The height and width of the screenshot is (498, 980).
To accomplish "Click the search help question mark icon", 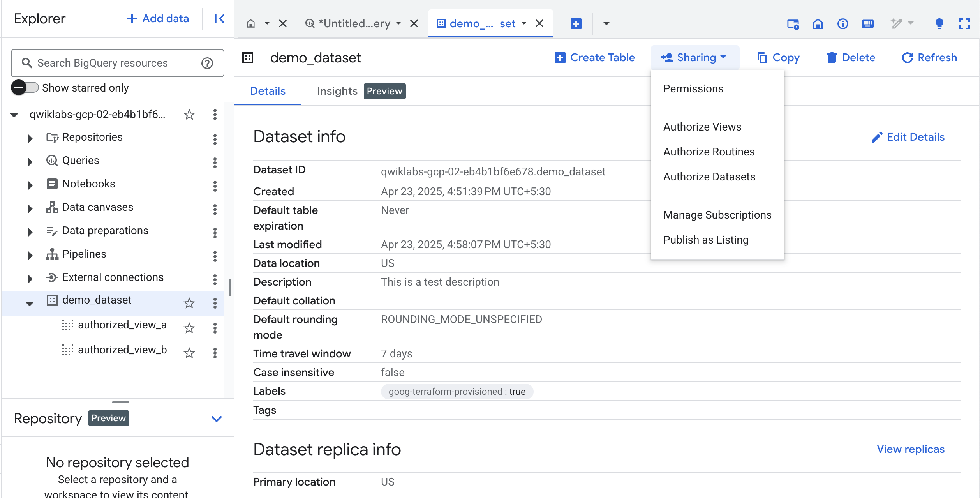I will click(207, 63).
